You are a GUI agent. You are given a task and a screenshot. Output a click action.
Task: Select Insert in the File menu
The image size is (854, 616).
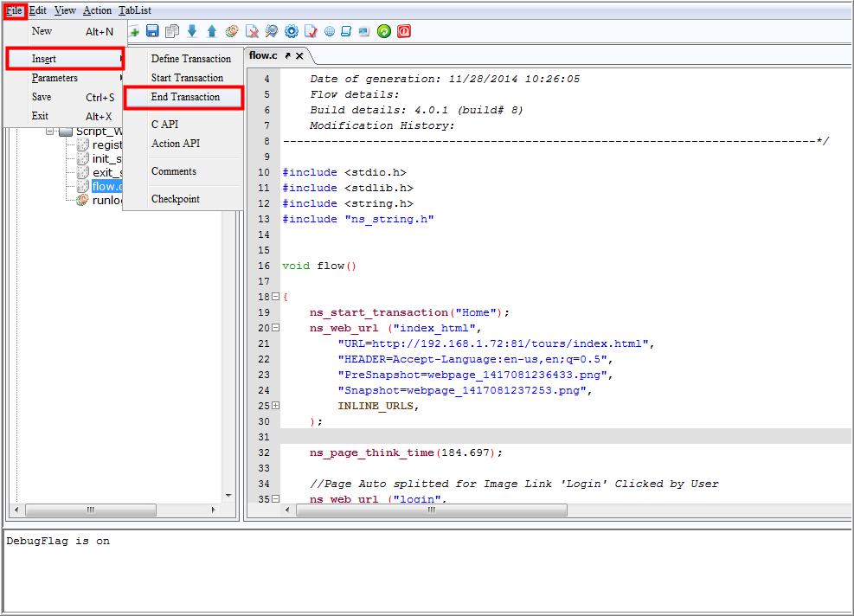tap(66, 59)
